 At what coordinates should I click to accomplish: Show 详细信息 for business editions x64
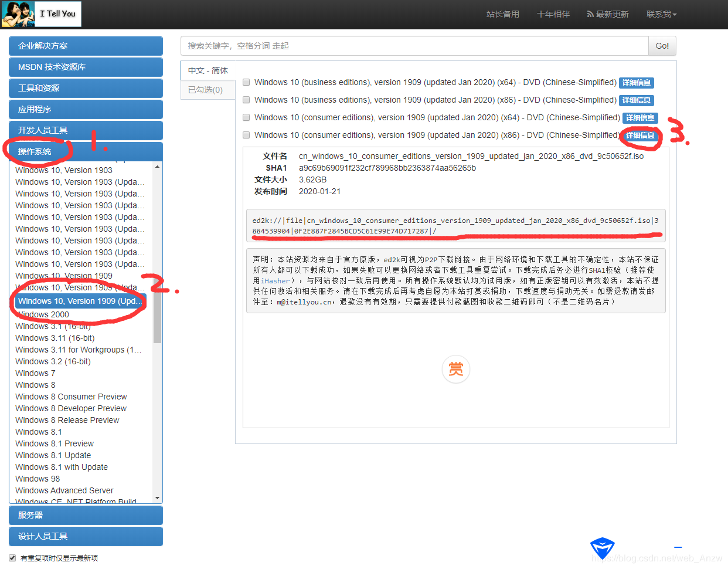click(x=637, y=83)
